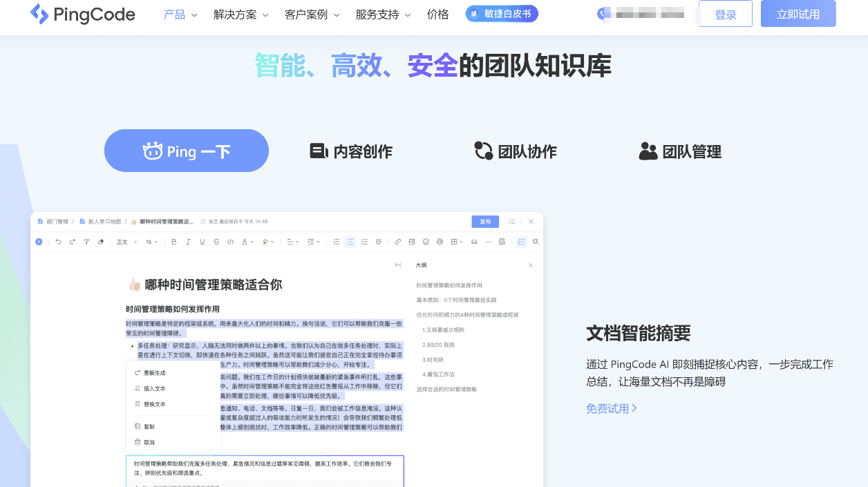
Task: Select the Ping 一下 tab
Action: [187, 151]
